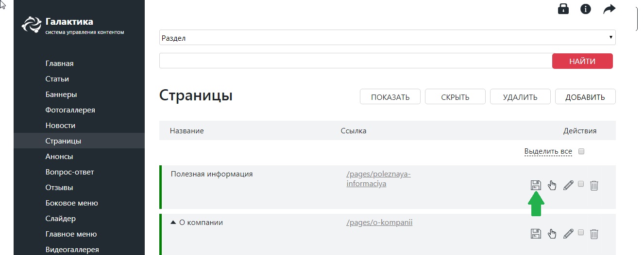Image resolution: width=644 pixels, height=255 pixels.
Task: Select Фотогалерея in the sidebar menu
Action: [70, 110]
